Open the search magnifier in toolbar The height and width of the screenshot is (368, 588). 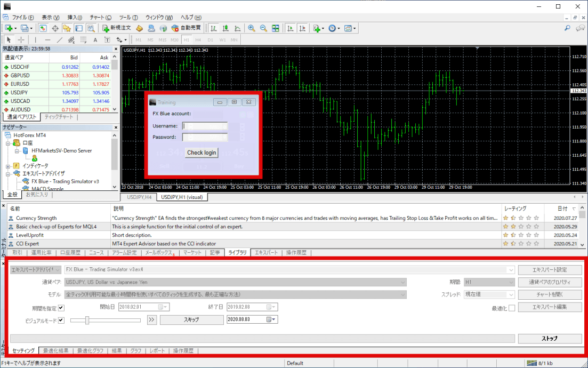567,28
